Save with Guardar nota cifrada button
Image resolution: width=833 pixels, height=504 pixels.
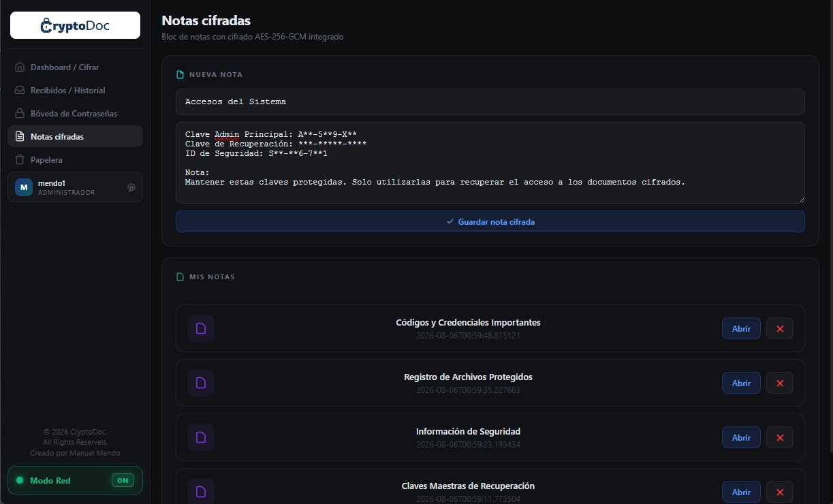(490, 221)
